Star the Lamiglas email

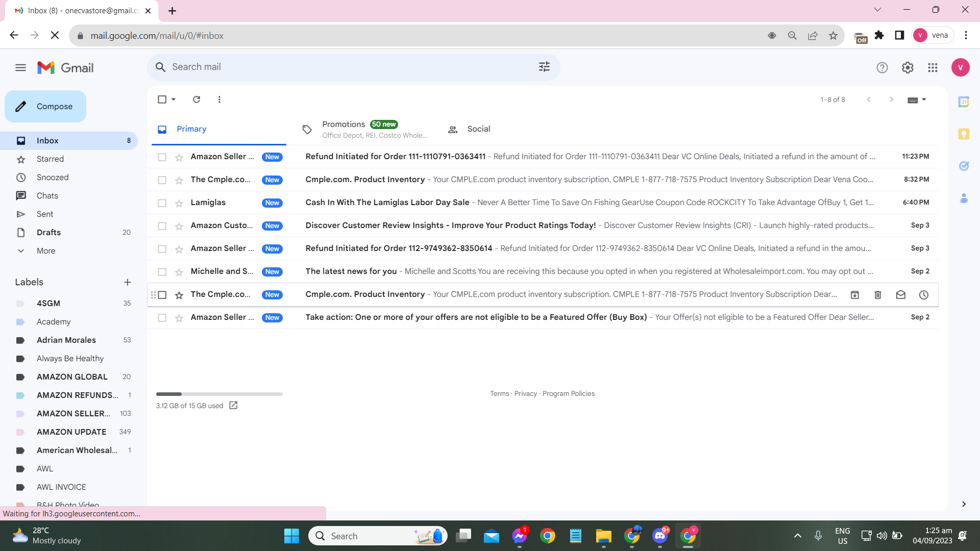click(x=179, y=203)
